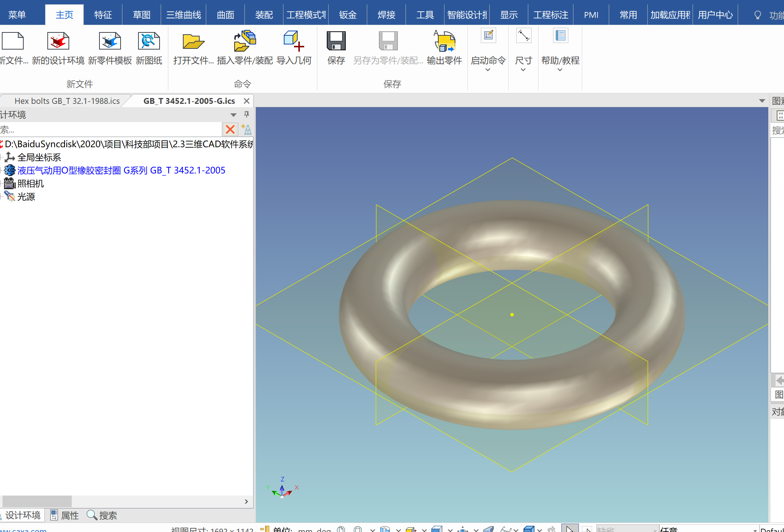784x532 pixels.
Task: Switch to the Sketch ribbon tab
Action: [x=141, y=15]
